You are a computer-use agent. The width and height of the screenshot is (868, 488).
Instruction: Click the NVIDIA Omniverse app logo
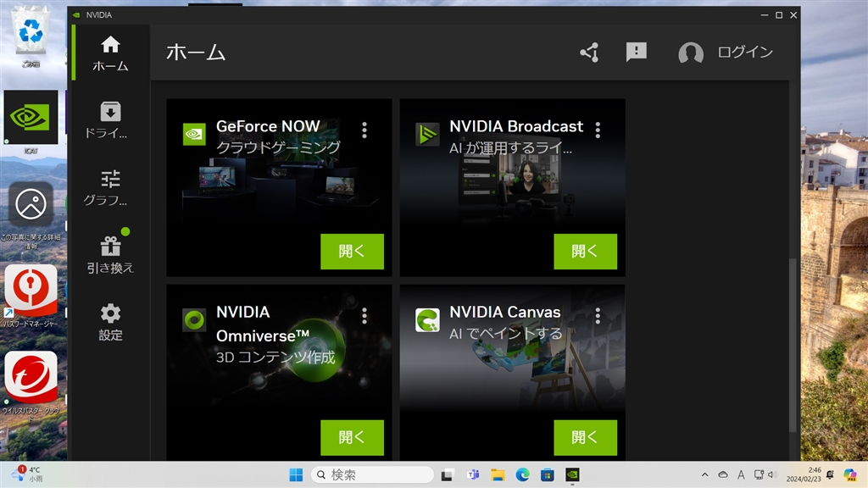tap(194, 319)
